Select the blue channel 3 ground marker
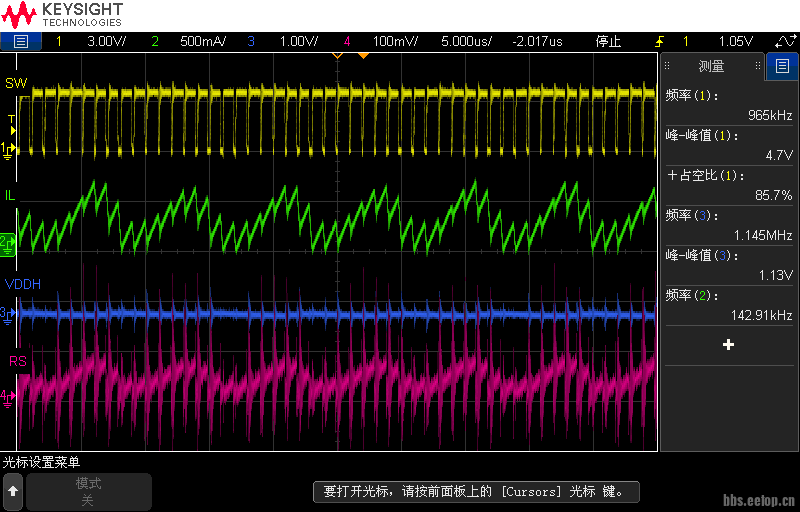Viewport: 800px width, 512px height. pos(8,315)
